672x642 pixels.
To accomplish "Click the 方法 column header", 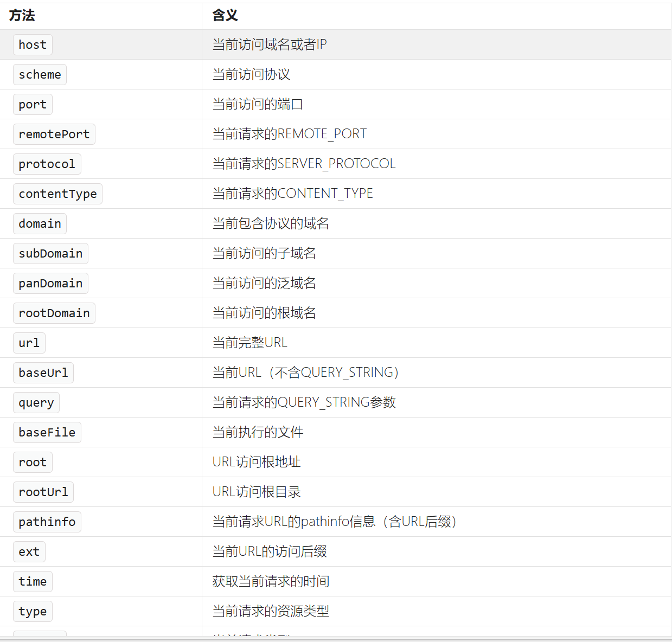I will coord(22,16).
